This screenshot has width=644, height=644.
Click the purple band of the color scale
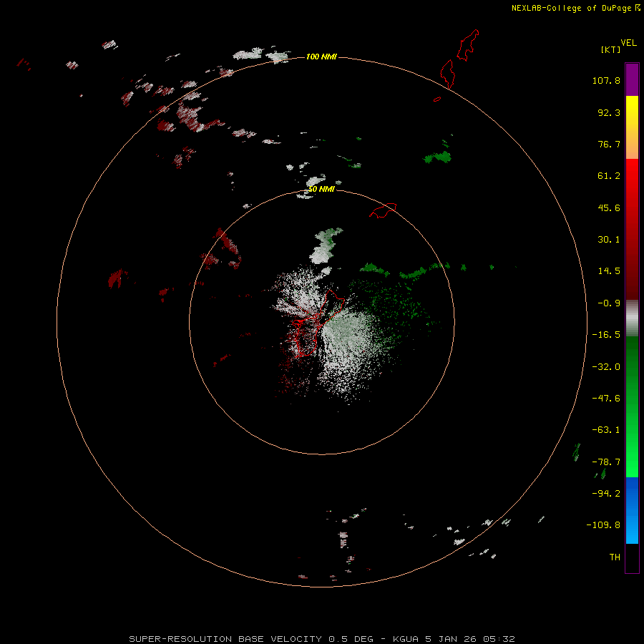632,79
